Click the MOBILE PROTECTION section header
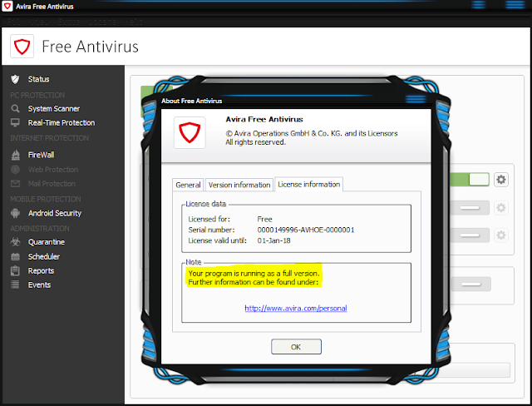This screenshot has width=532, height=406. tap(46, 199)
